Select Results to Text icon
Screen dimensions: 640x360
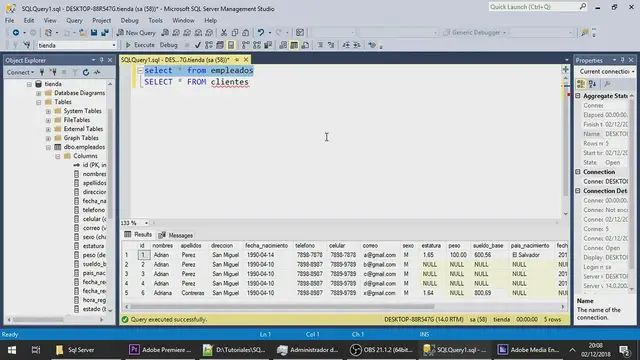point(283,45)
